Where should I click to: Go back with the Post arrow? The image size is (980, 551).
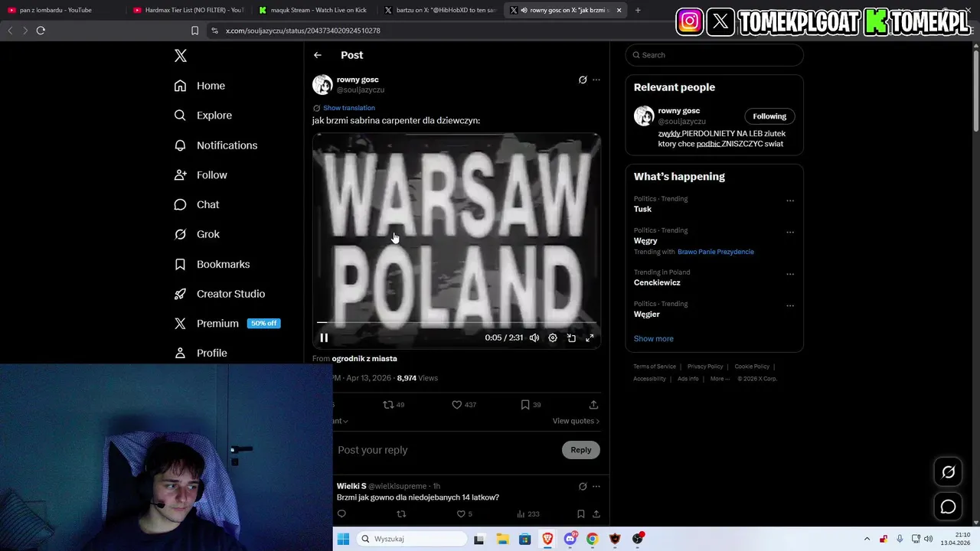pos(318,55)
